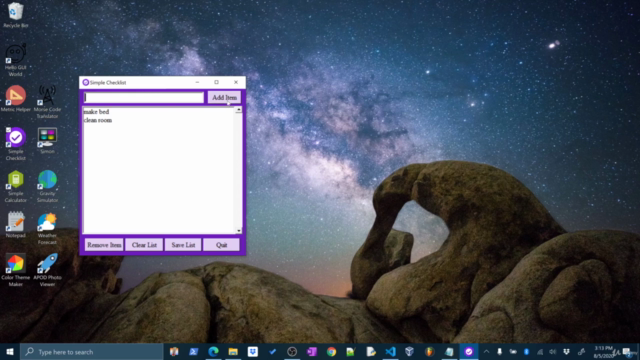Open Google Chrome from the taskbar

[331, 352]
